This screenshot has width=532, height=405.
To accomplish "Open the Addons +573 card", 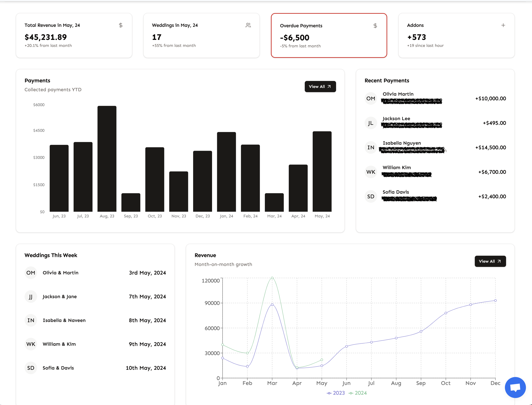I will 456,35.
